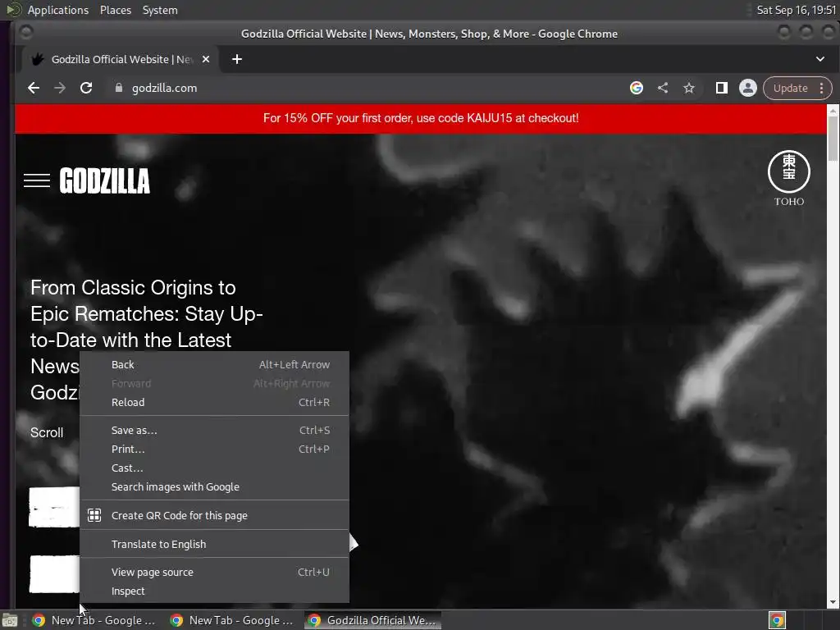The image size is (840, 630).
Task: Reload the page with toolbar icon
Action: [x=85, y=88]
